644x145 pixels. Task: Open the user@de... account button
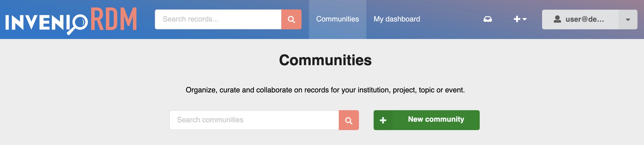coord(580,20)
